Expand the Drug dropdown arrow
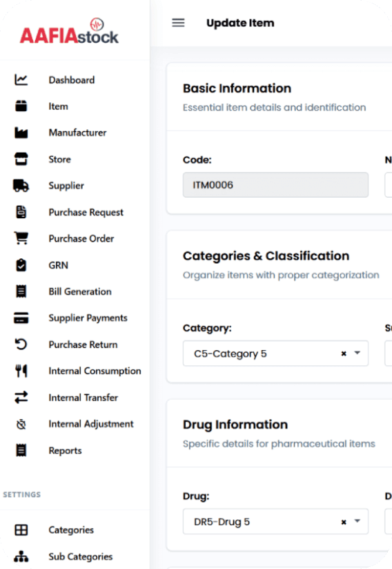 click(357, 521)
